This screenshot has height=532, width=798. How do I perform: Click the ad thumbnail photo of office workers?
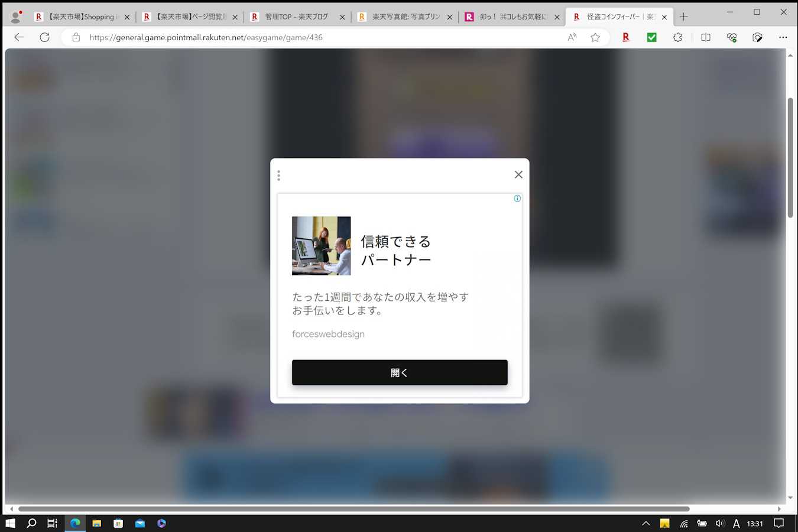pyautogui.click(x=321, y=245)
